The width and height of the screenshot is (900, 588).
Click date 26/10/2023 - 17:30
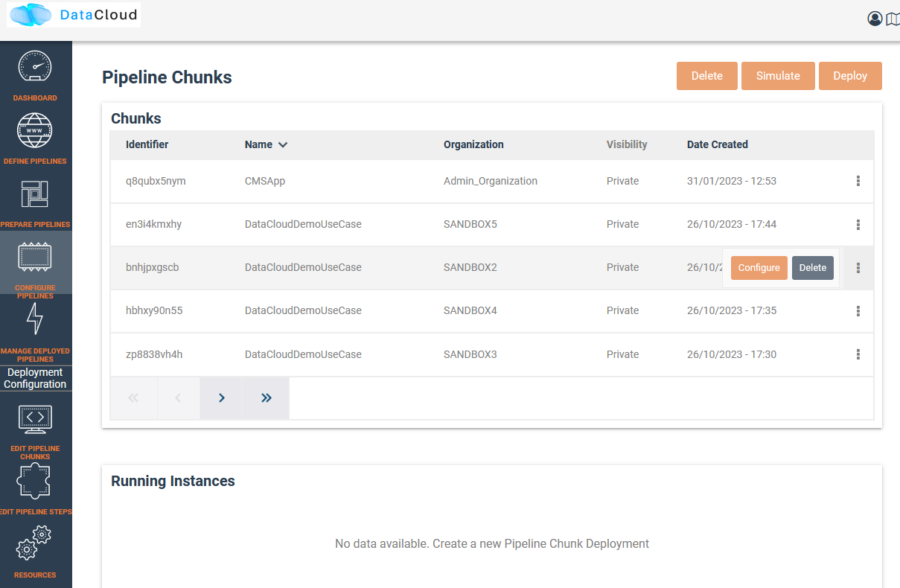[x=732, y=354]
